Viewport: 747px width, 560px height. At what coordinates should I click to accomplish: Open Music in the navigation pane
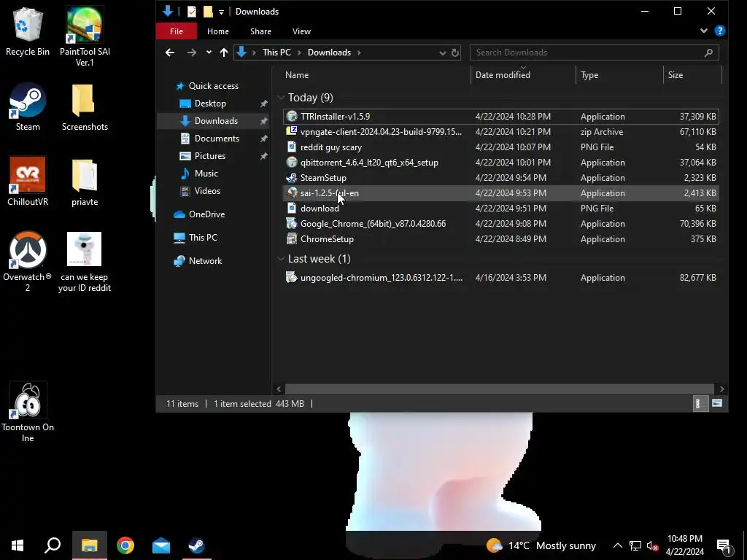tap(205, 174)
